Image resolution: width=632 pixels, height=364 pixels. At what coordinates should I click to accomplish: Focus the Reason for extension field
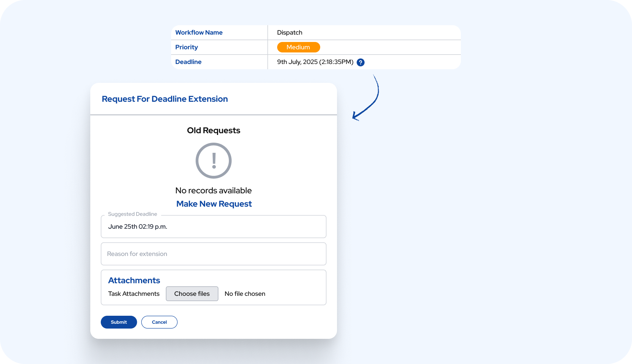tap(213, 254)
